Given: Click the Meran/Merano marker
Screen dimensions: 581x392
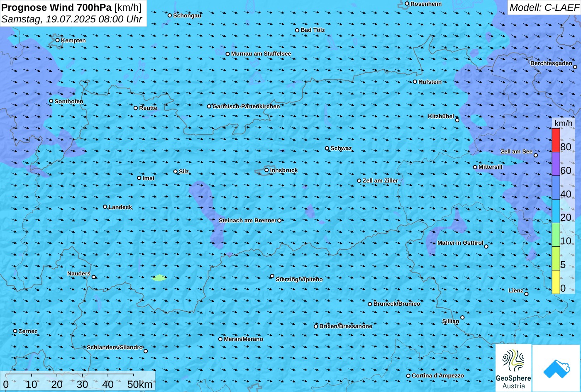Looking at the screenshot, I should coord(220,339).
